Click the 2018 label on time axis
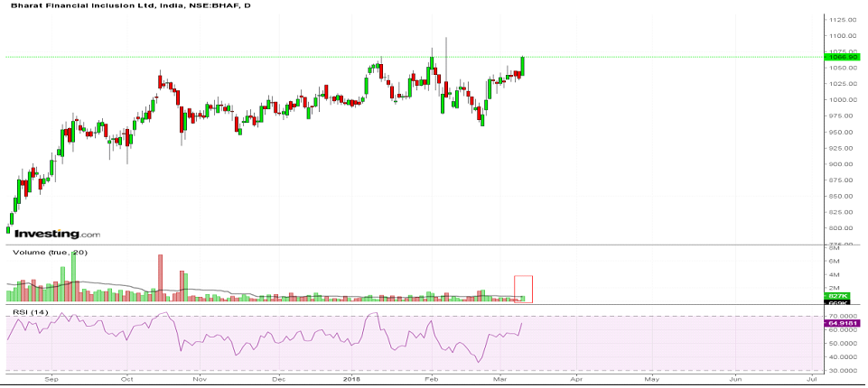This screenshot has height=388, width=868. point(351,379)
